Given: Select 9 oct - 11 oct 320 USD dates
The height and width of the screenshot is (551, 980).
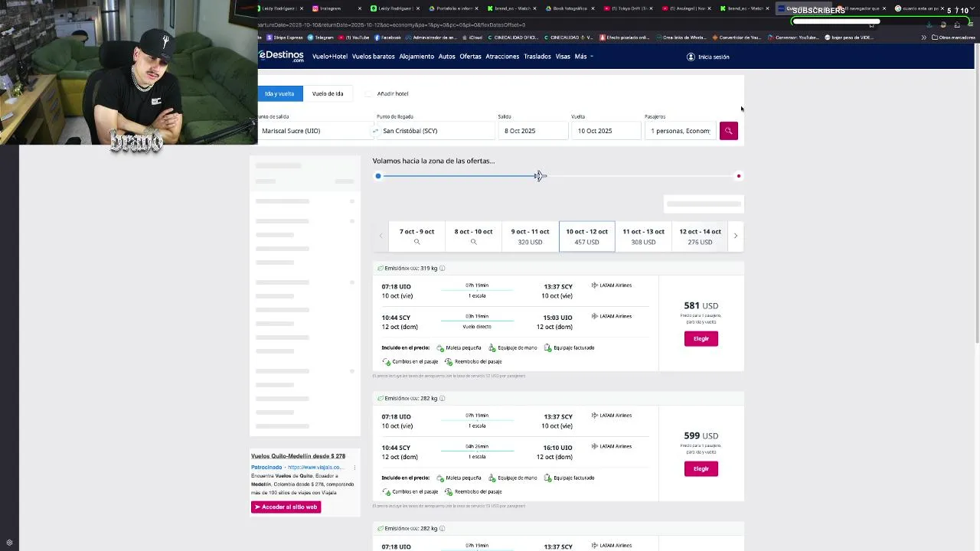Looking at the screenshot, I should coord(530,236).
